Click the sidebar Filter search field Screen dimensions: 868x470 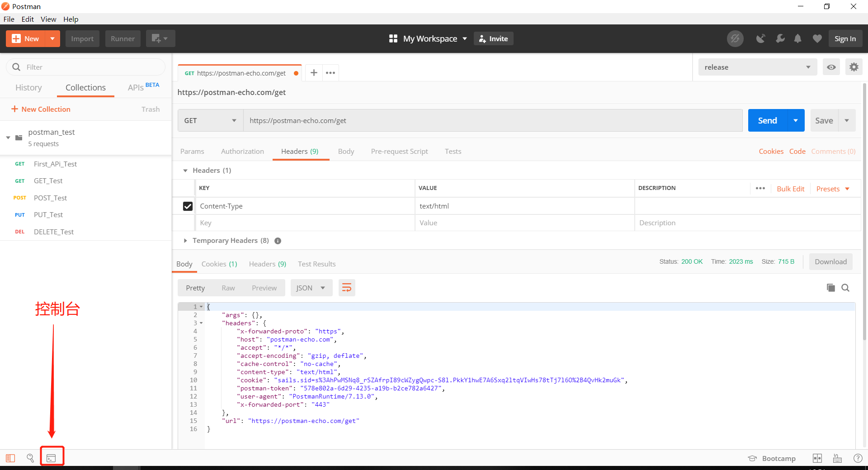tap(86, 67)
